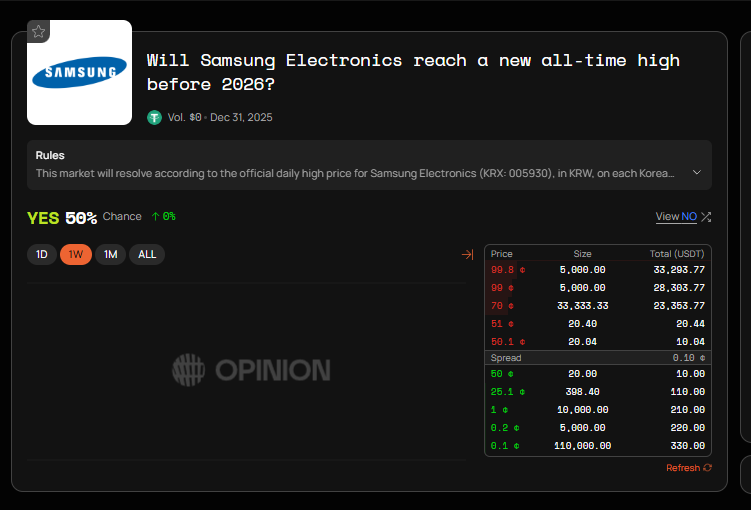
Task: Click the green Tether USDT icon
Action: click(x=154, y=117)
